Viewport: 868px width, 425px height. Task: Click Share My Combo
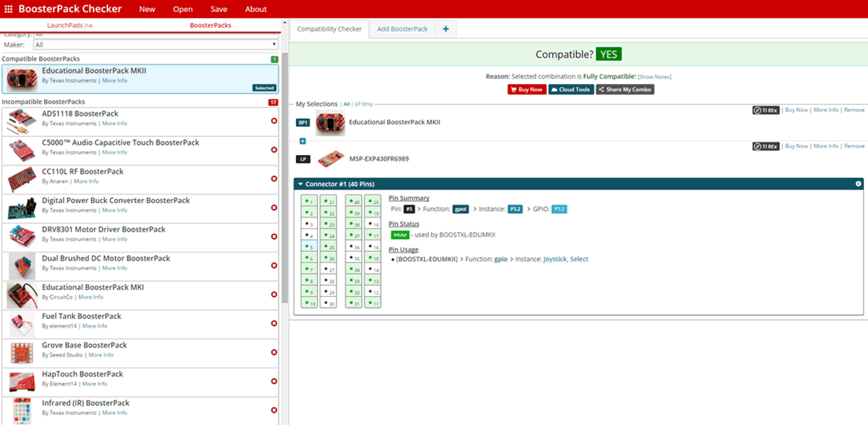tap(624, 90)
